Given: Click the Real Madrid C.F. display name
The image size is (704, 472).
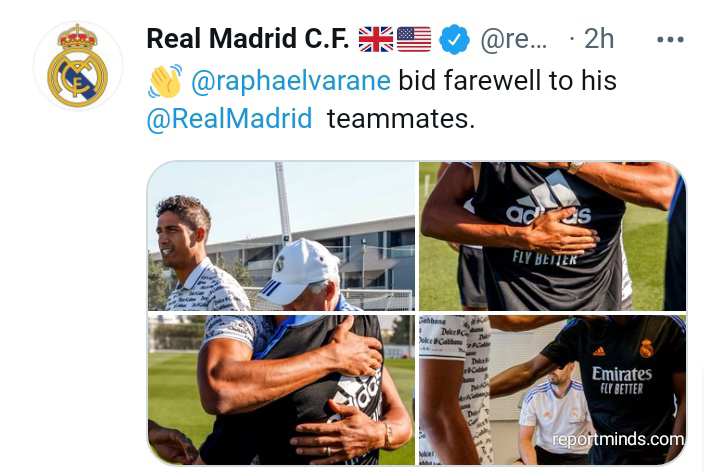Looking at the screenshot, I should pyautogui.click(x=247, y=39).
